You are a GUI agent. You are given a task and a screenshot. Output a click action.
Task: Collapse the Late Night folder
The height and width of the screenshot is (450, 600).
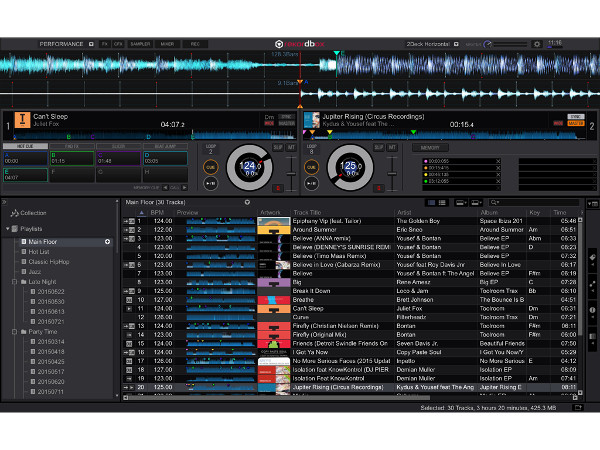[x=15, y=282]
